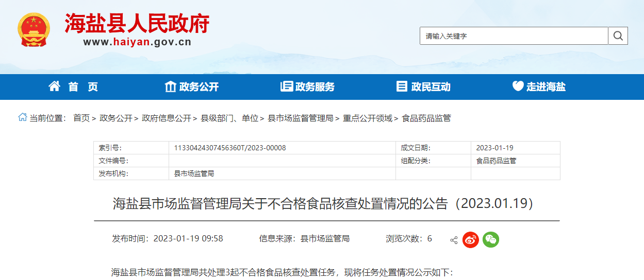Go to 政务公开 in the breadcrumb
The height and width of the screenshot is (280, 644).
tap(116, 118)
